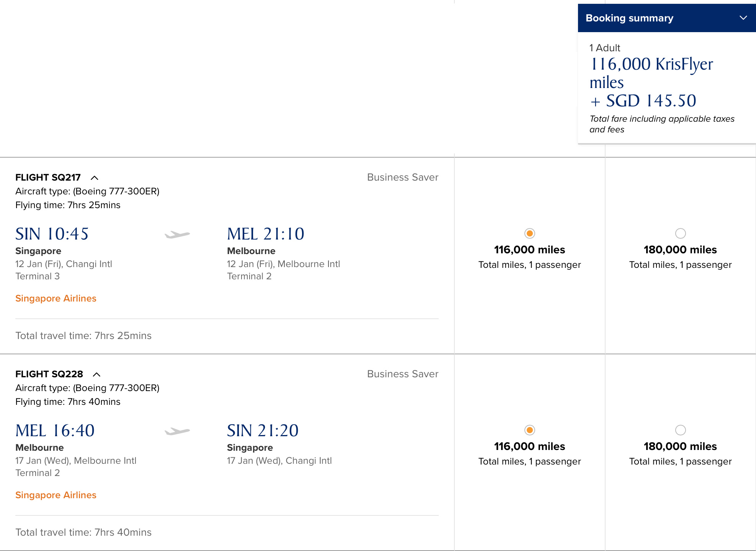
Task: Click the Business Saver label on SQ228
Action: tap(402, 374)
